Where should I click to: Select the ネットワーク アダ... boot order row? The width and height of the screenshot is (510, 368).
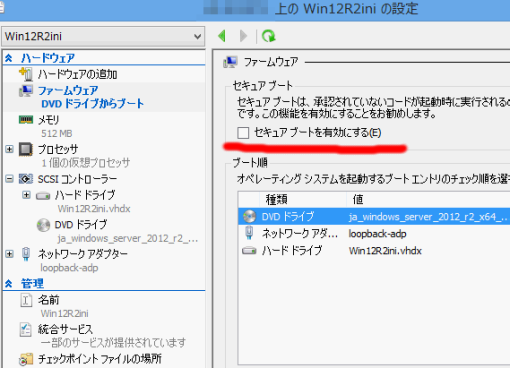[x=374, y=234]
